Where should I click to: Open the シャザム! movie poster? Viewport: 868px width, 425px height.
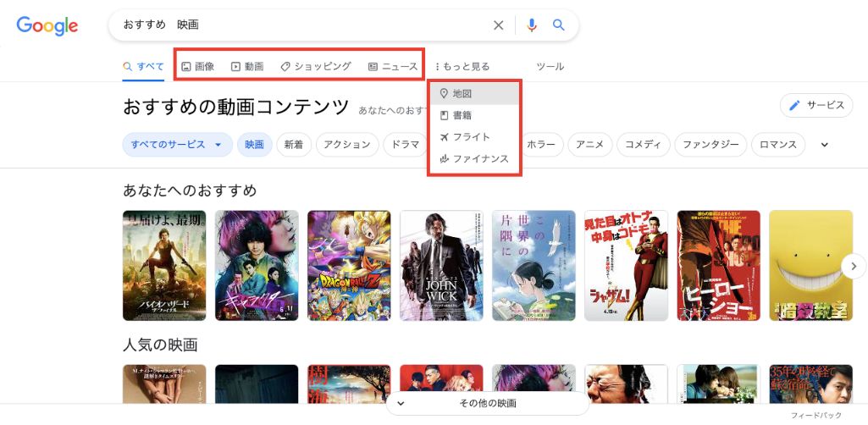627,265
